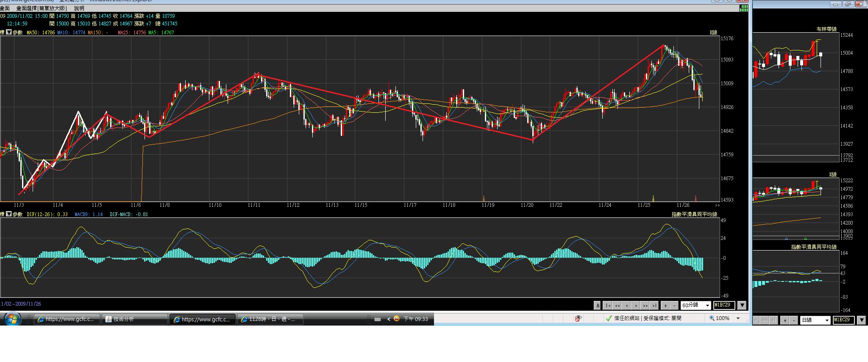Open the 60分線 timeframe dropdown
This screenshot has height=362, width=868.
point(696,305)
